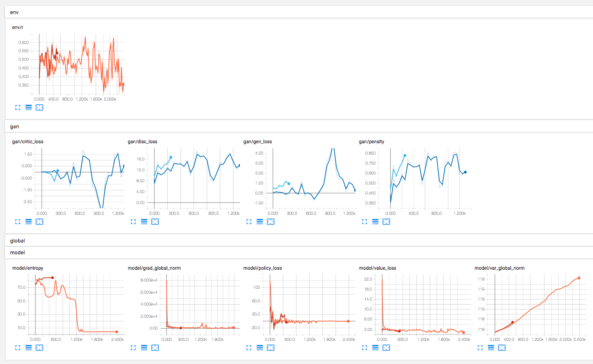Image resolution: width=593 pixels, height=364 pixels.
Task: Click the model/var_global_norm chart title
Action: [500, 268]
